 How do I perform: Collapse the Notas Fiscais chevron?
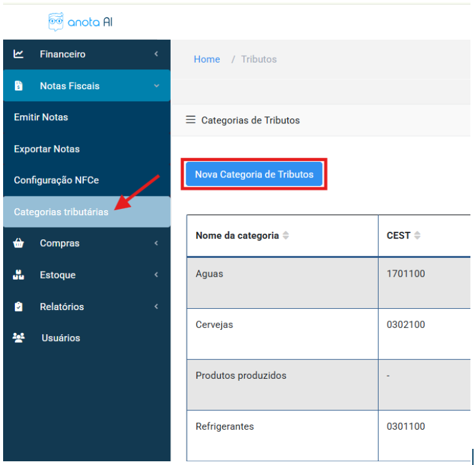tap(156, 86)
